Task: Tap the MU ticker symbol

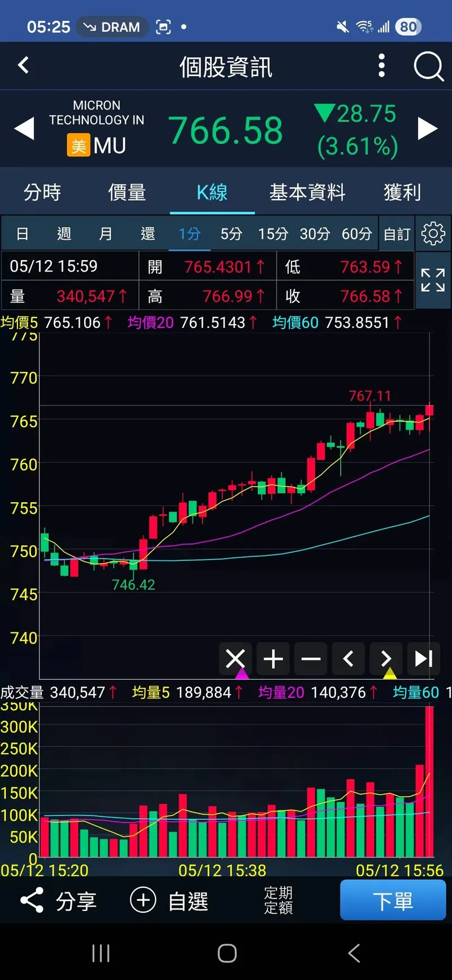Action: coord(110,146)
